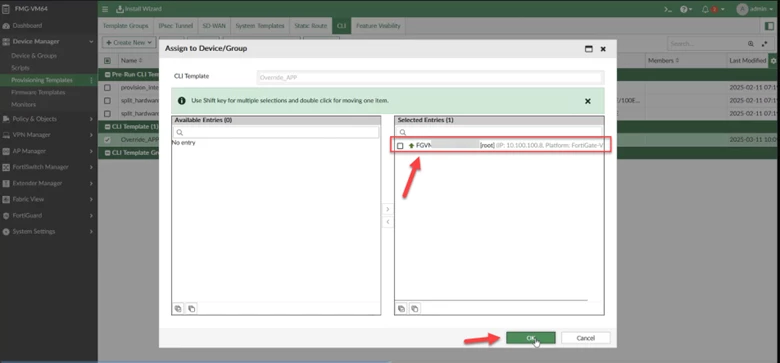The width and height of the screenshot is (780, 363).
Task: Collapse the Device Manager section
Action: (x=91, y=42)
